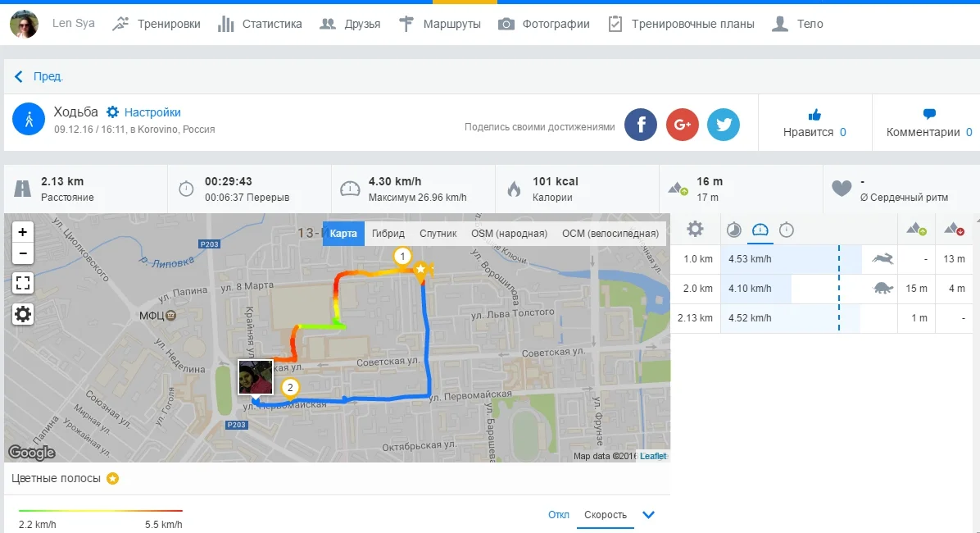Turn off color bands with Откл
This screenshot has height=533, width=980.
[x=559, y=515]
